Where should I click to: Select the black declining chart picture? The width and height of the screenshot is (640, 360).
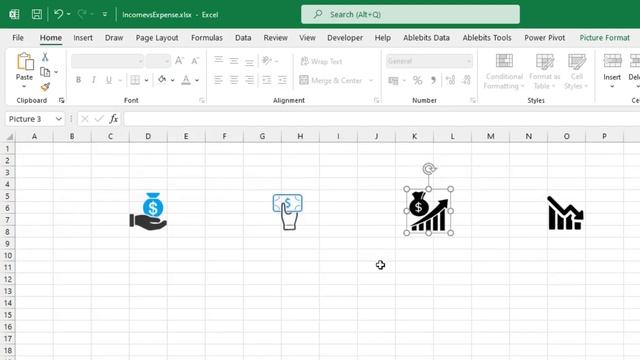(x=565, y=213)
